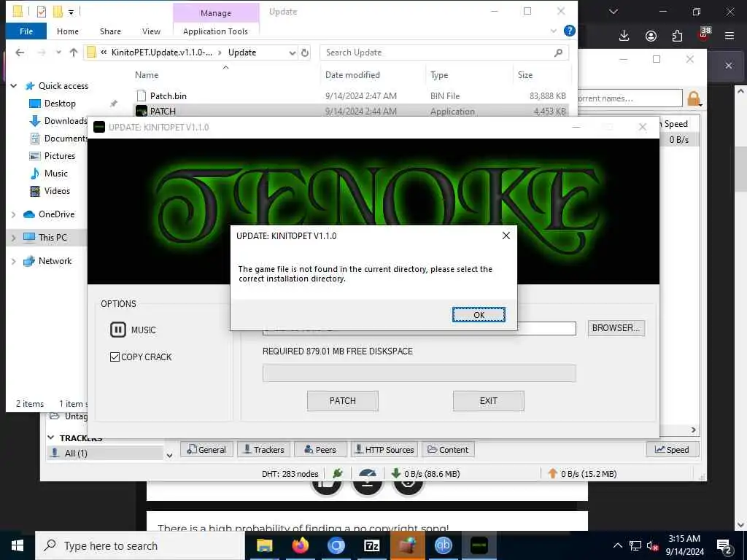This screenshot has height=560, width=747.
Task: Open the Update breadcrumb folder segment
Action: pos(242,52)
